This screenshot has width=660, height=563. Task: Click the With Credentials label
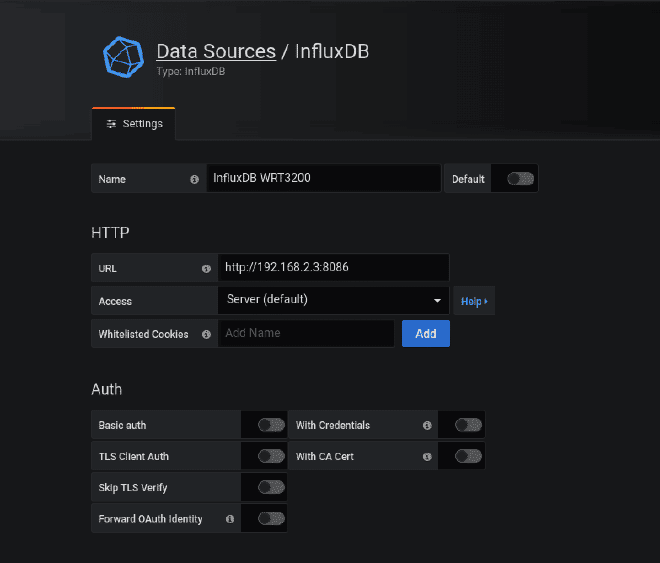[x=333, y=425]
